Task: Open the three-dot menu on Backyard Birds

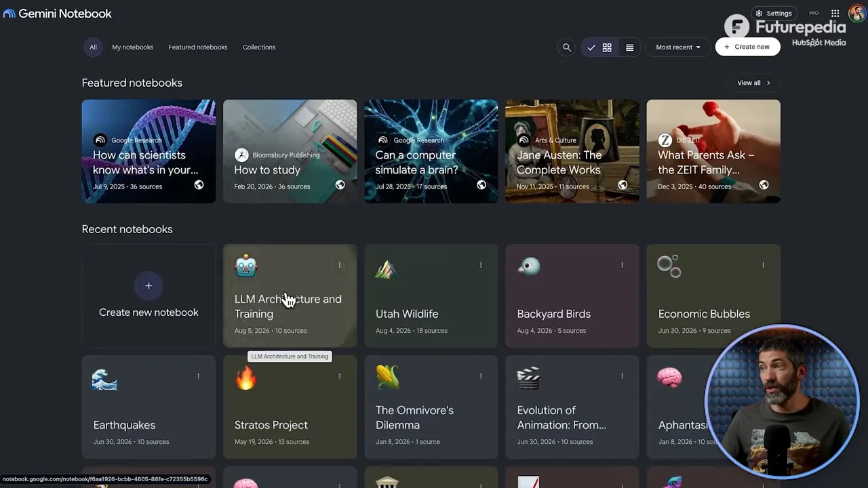Action: pyautogui.click(x=622, y=265)
